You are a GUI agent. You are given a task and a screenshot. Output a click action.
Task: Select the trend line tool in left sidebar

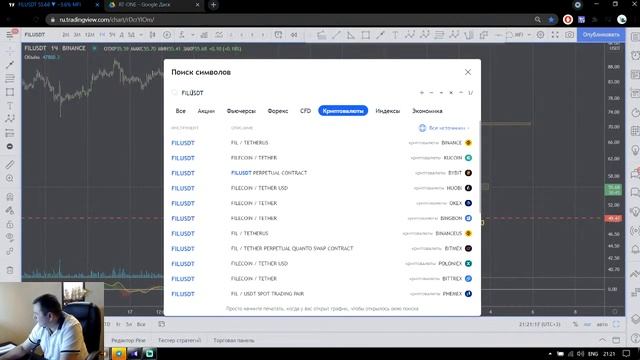10,64
